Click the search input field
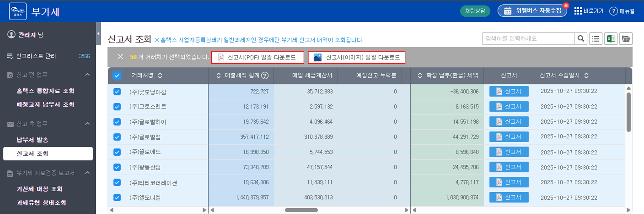Screen dimensions: 644x214 click(528, 39)
